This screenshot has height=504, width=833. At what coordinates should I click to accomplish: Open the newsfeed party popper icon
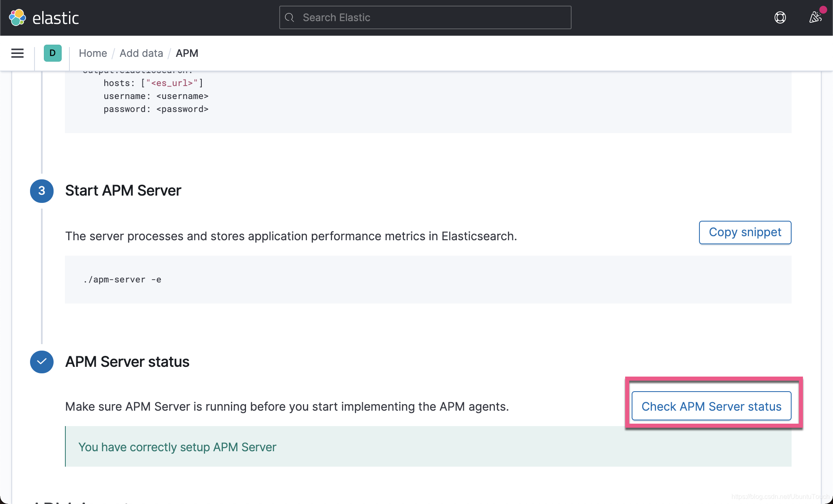pyautogui.click(x=815, y=17)
